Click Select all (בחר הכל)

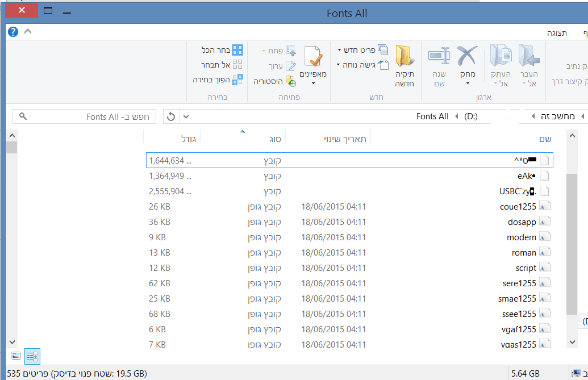click(x=222, y=50)
